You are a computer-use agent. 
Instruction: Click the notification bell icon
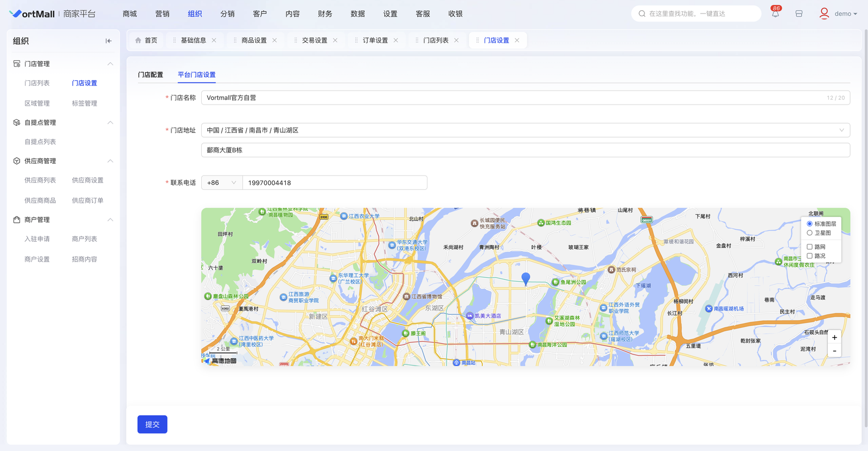click(775, 14)
